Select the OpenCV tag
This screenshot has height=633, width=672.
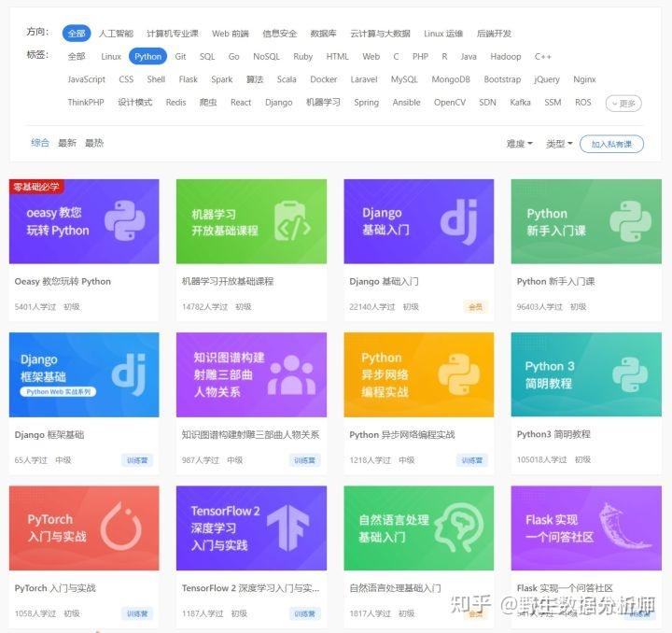[450, 103]
